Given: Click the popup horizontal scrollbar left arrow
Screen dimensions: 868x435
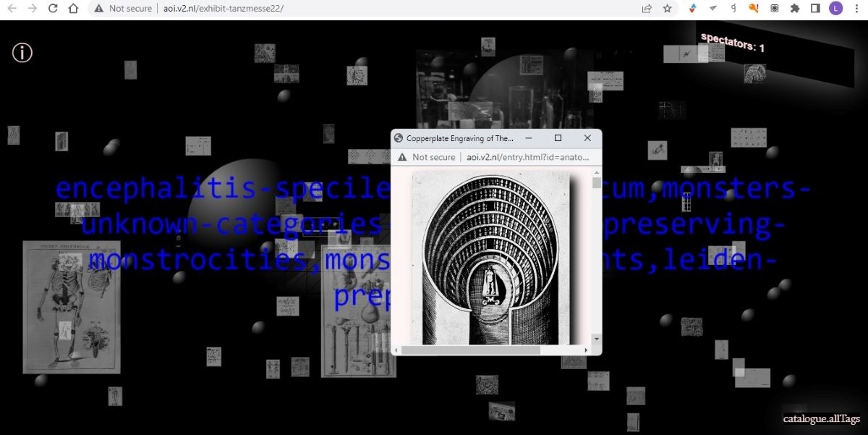Looking at the screenshot, I should (396, 350).
